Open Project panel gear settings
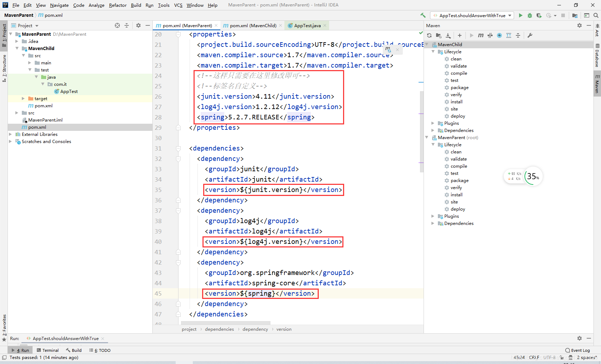The height and width of the screenshot is (364, 601). (138, 25)
